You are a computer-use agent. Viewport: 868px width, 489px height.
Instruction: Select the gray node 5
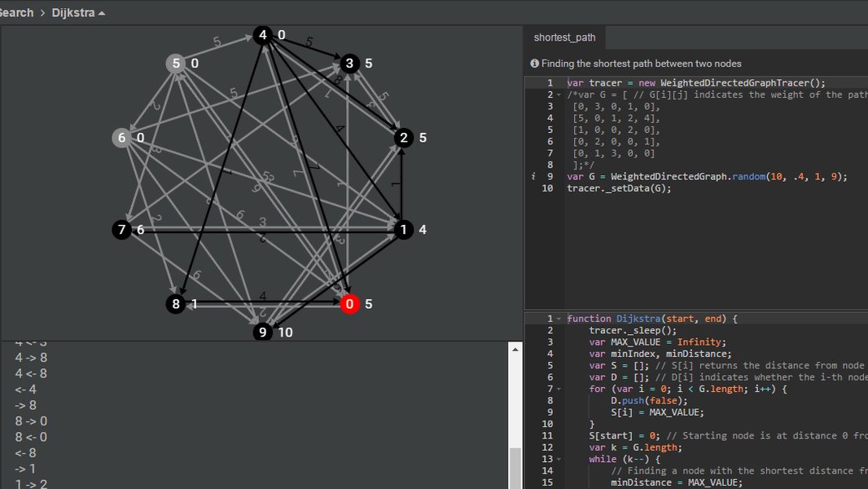176,63
